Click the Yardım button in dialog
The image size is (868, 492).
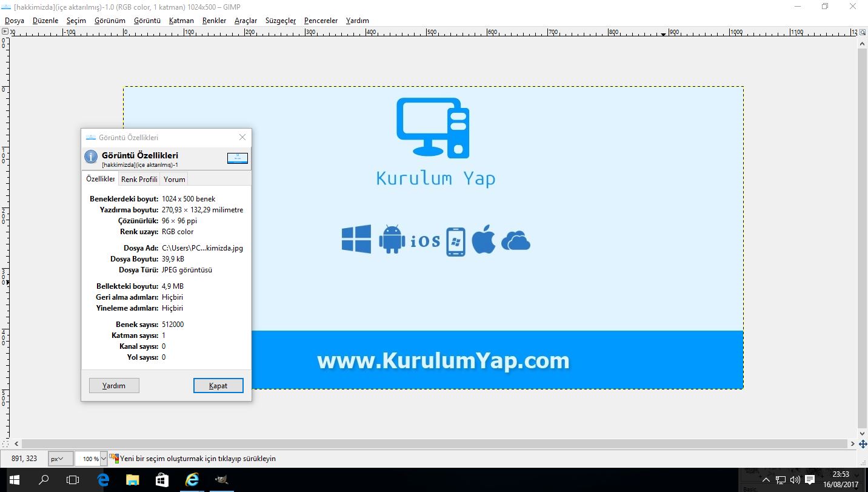114,385
